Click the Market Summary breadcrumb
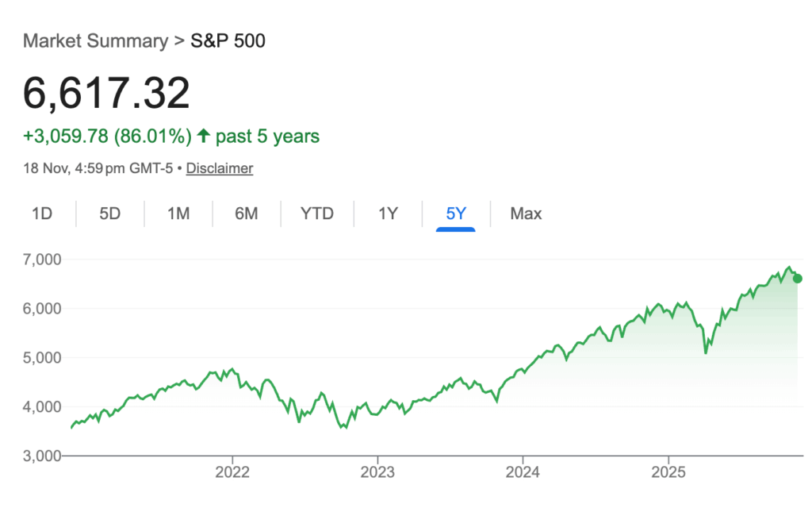This screenshot has height=508, width=812. click(95, 40)
